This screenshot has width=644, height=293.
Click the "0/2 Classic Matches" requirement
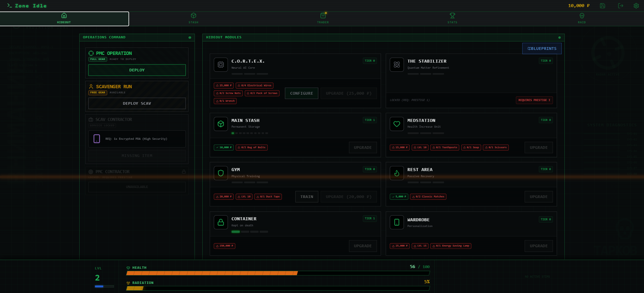[428, 197]
